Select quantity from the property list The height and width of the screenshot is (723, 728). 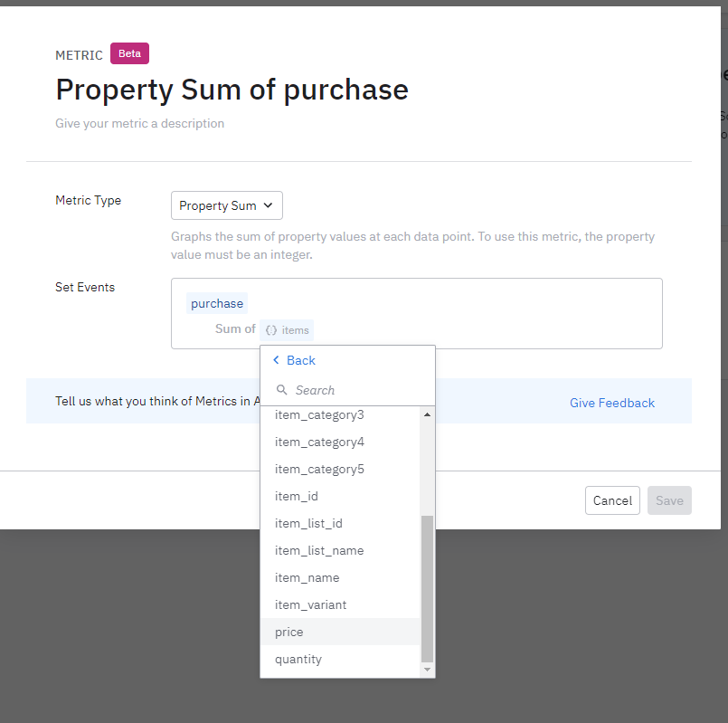pos(298,659)
